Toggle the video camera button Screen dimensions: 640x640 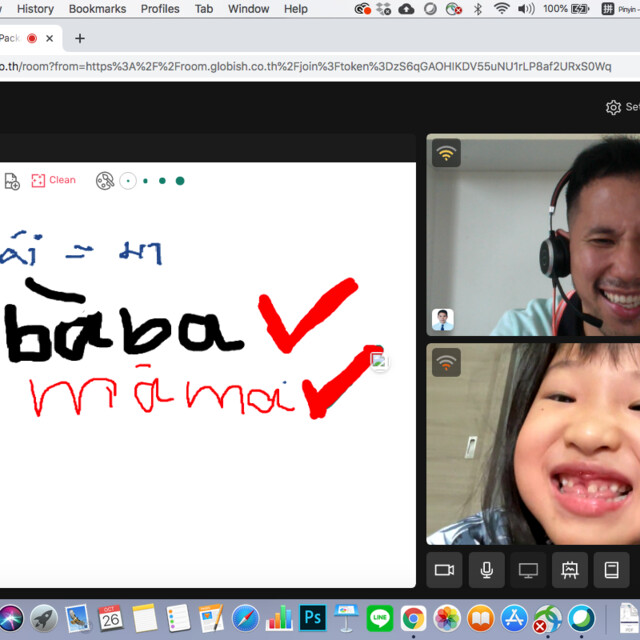[x=444, y=570]
